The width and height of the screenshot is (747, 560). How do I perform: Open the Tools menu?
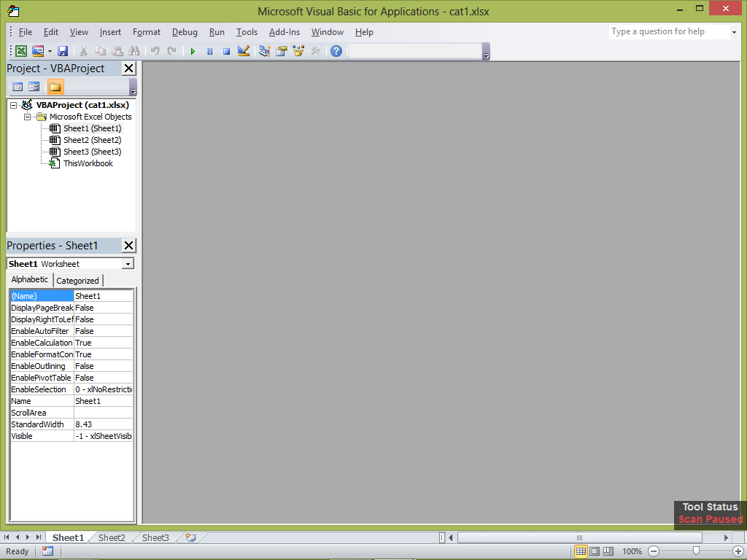247,32
